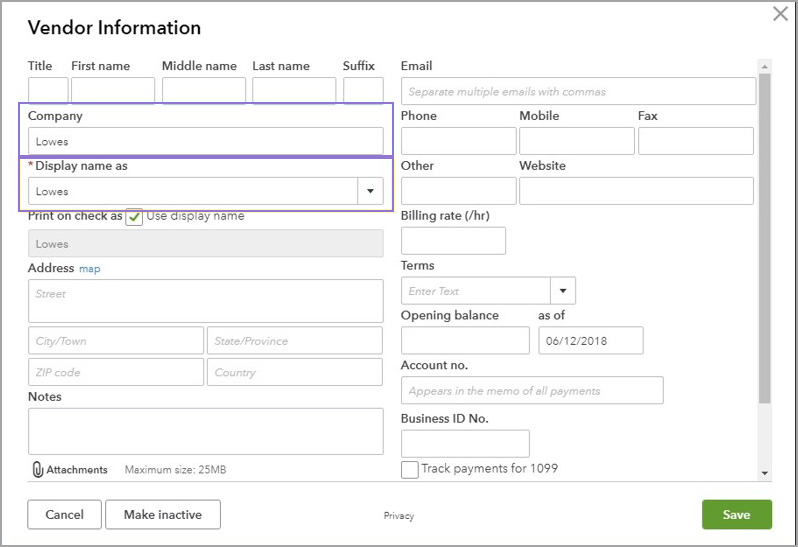Select the Mobile number field

[x=577, y=141]
